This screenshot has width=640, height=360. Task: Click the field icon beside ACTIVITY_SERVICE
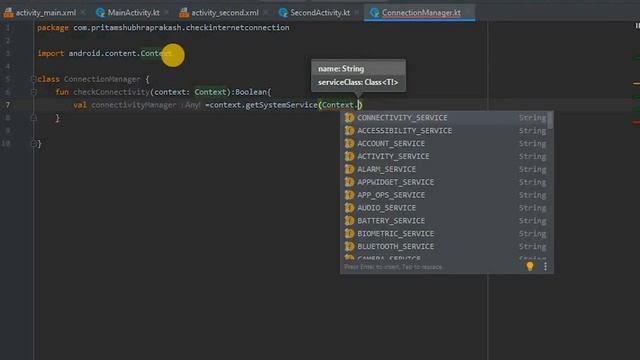[349, 156]
